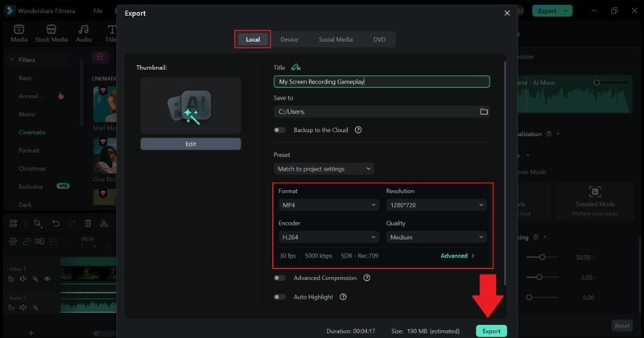Switch to the Local export tab
This screenshot has width=644, height=338.
click(x=253, y=39)
